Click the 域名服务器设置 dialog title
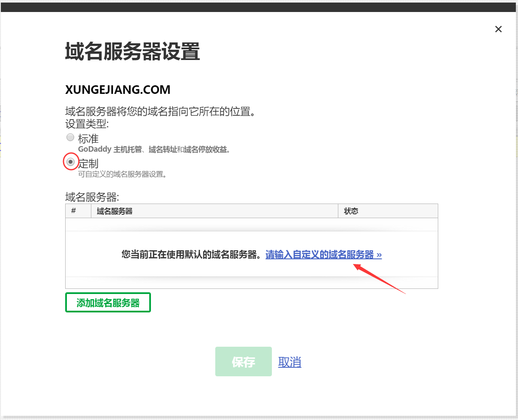The width and height of the screenshot is (518, 420). coord(133,51)
